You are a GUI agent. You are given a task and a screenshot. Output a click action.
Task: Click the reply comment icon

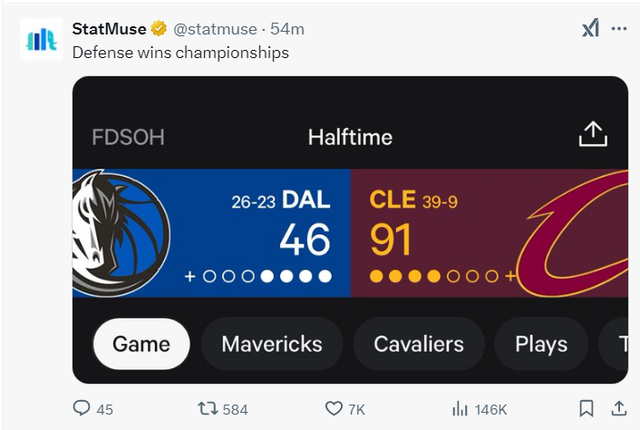(x=81, y=408)
